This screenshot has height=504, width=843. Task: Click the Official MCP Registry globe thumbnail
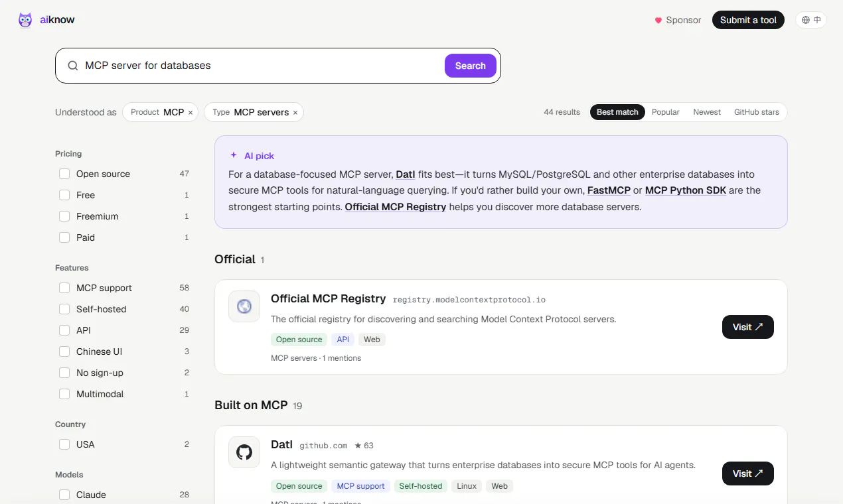coord(244,306)
